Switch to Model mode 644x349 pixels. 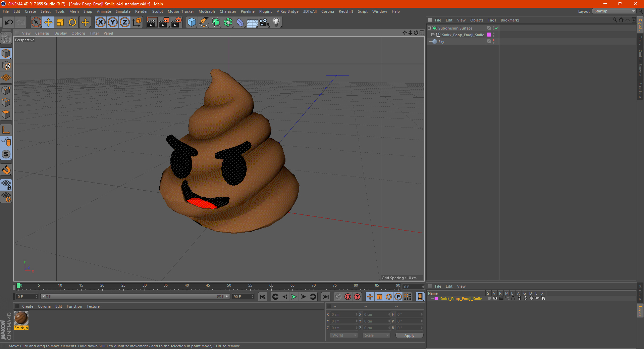6,53
